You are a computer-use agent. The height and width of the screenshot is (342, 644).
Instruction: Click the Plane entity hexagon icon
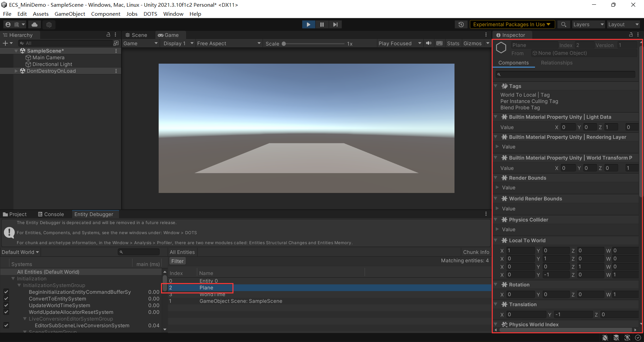pyautogui.click(x=501, y=48)
